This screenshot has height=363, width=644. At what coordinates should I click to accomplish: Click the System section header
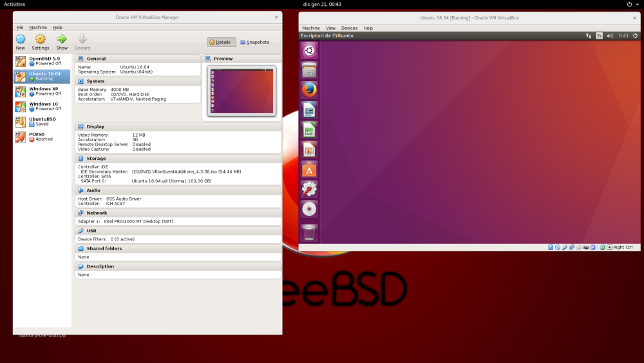[x=138, y=81]
